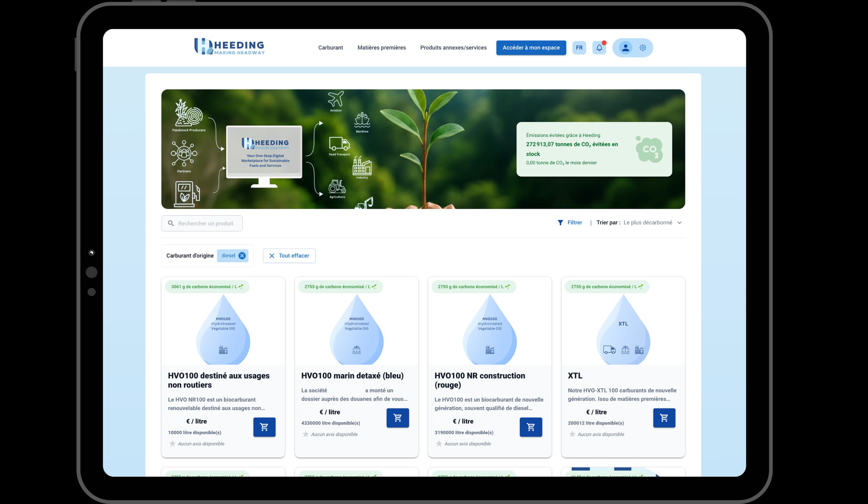Add HVO100 usages non routiers to cart
Screen dimensions: 868x504
click(264, 427)
